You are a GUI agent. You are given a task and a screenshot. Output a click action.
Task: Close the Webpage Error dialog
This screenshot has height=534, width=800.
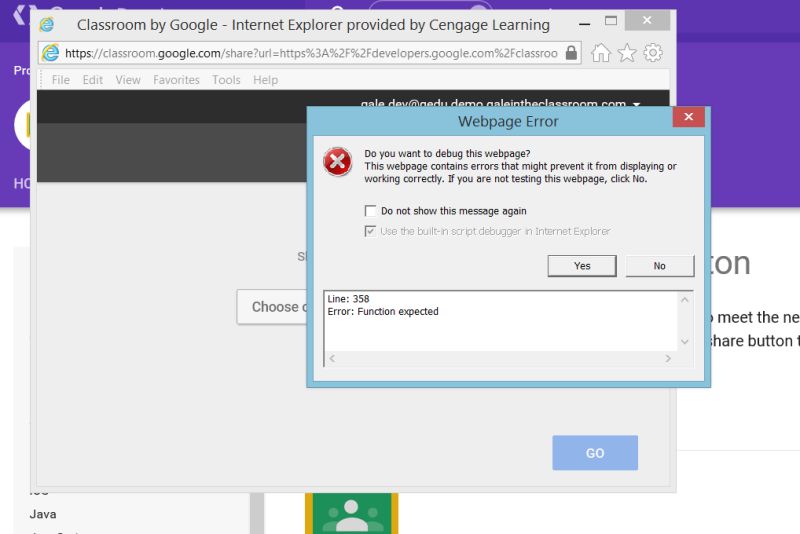689,117
